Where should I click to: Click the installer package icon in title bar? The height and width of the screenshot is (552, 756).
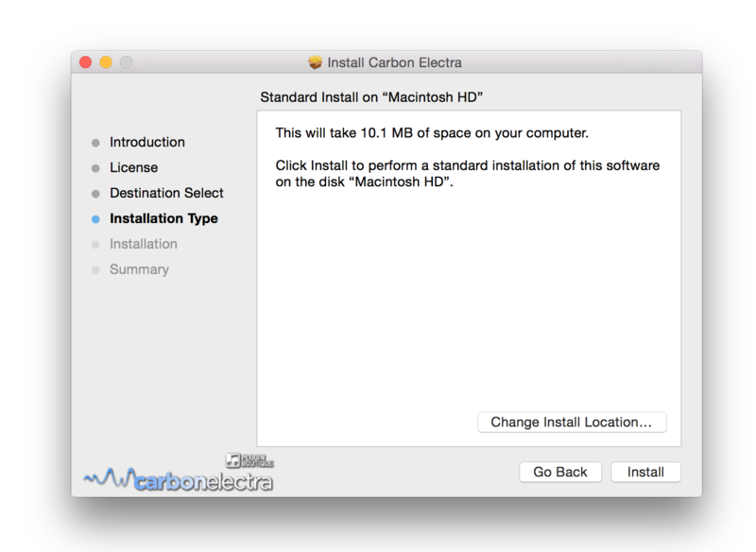point(316,62)
